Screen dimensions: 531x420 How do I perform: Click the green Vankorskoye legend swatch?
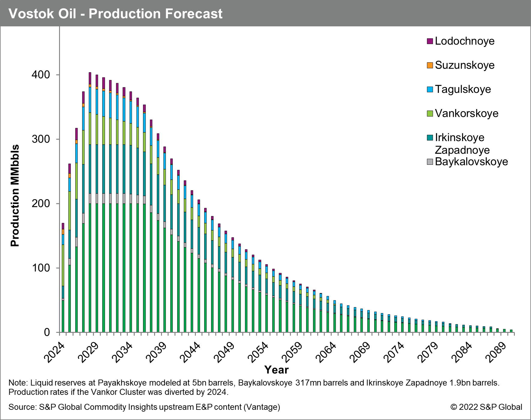coord(430,114)
